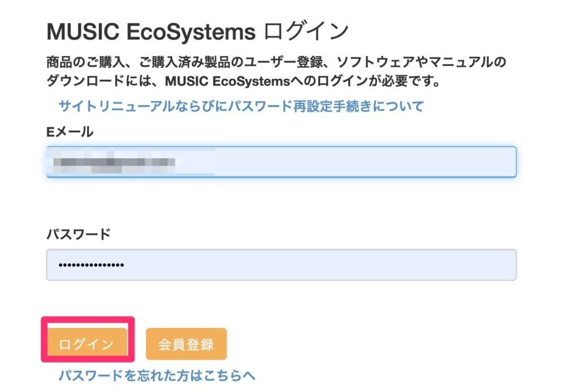This screenshot has height=392, width=579.
Task: Click into the パスワード input field
Action: pyautogui.click(x=281, y=265)
